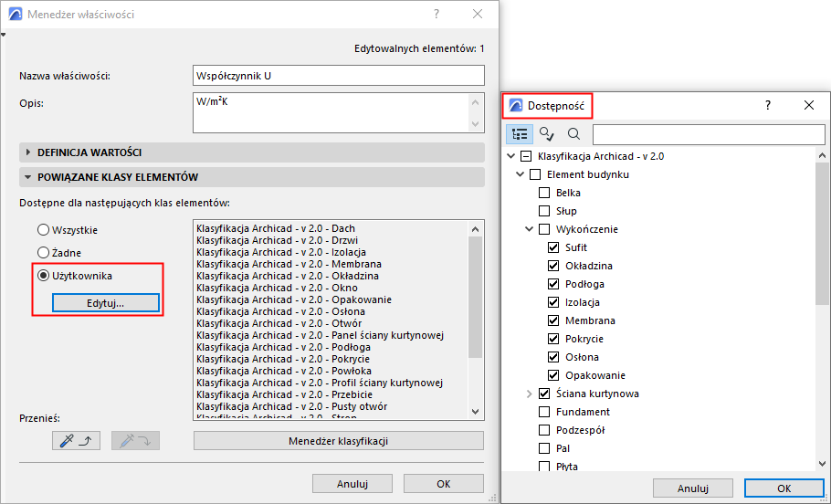Image resolution: width=831 pixels, height=504 pixels.
Task: Expand the DEFINICJA WARTOŚCI section
Action: (x=28, y=152)
